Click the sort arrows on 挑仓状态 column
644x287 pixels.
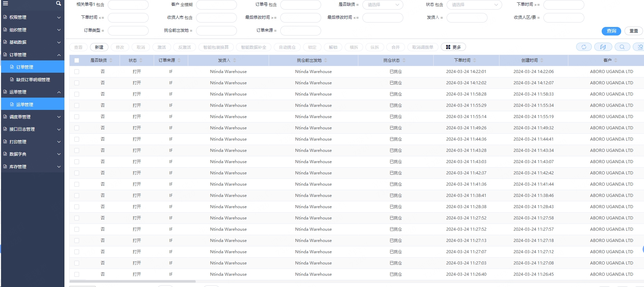coord(404,60)
